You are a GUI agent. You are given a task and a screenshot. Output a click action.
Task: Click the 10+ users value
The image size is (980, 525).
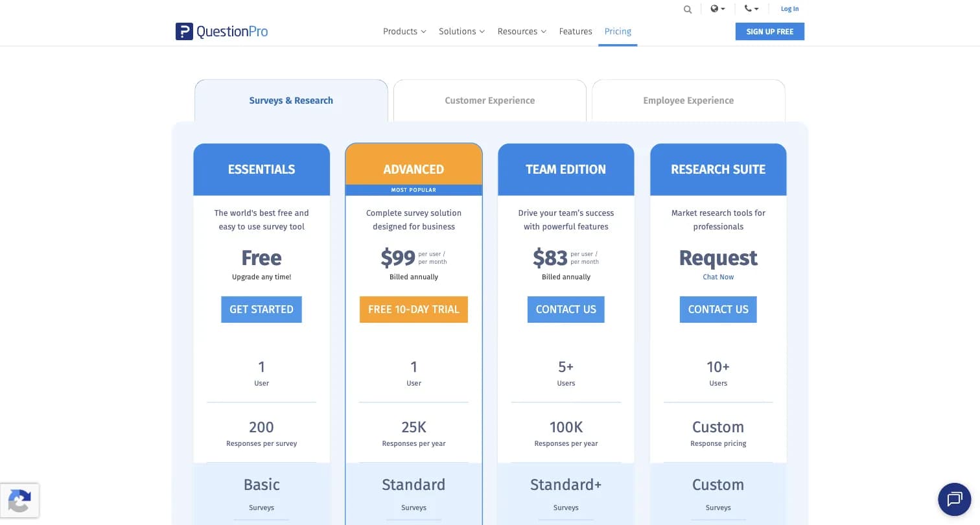pos(718,367)
